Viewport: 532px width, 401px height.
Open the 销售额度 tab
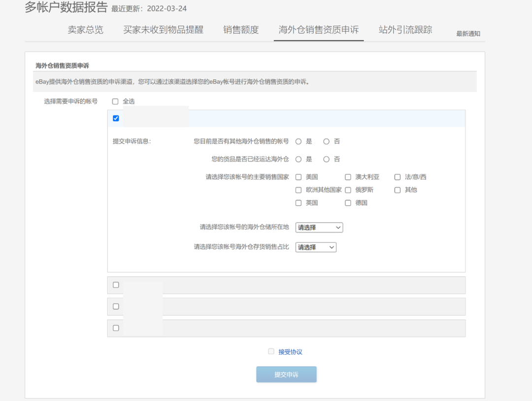pyautogui.click(x=241, y=30)
